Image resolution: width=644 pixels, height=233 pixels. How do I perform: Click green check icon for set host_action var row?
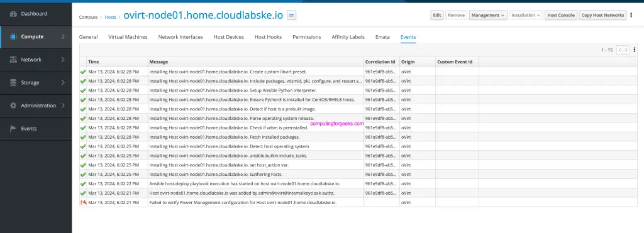click(84, 165)
